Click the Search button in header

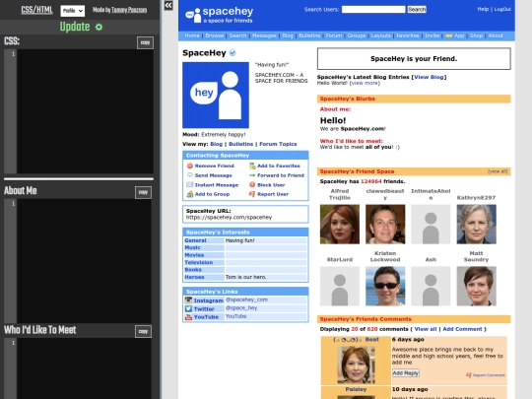click(x=417, y=10)
